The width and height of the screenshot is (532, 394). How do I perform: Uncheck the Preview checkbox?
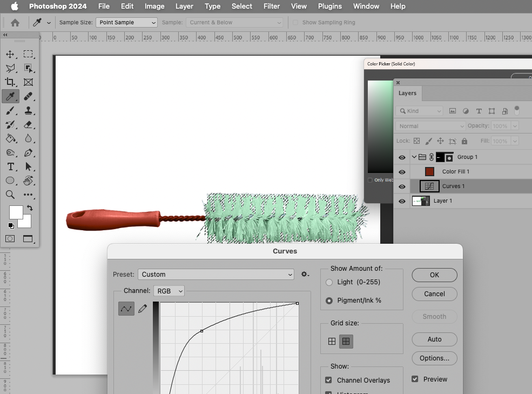pyautogui.click(x=415, y=379)
